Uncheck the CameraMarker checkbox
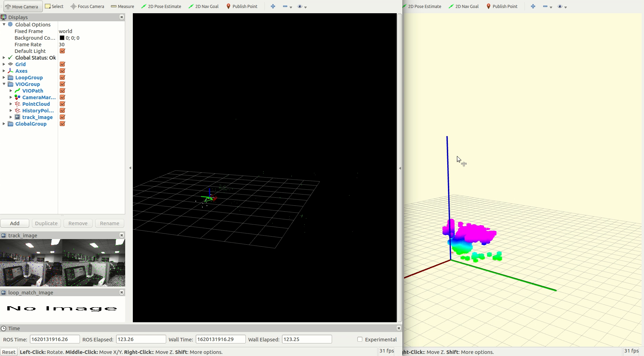 tap(63, 97)
